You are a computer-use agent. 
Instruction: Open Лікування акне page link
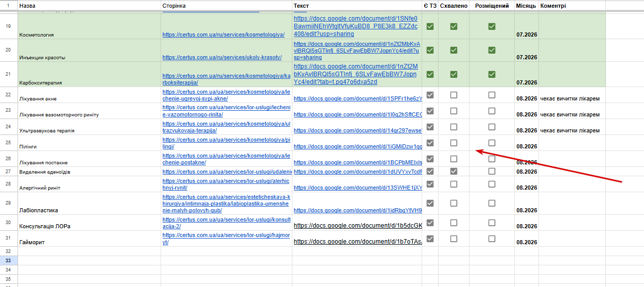coord(227,95)
